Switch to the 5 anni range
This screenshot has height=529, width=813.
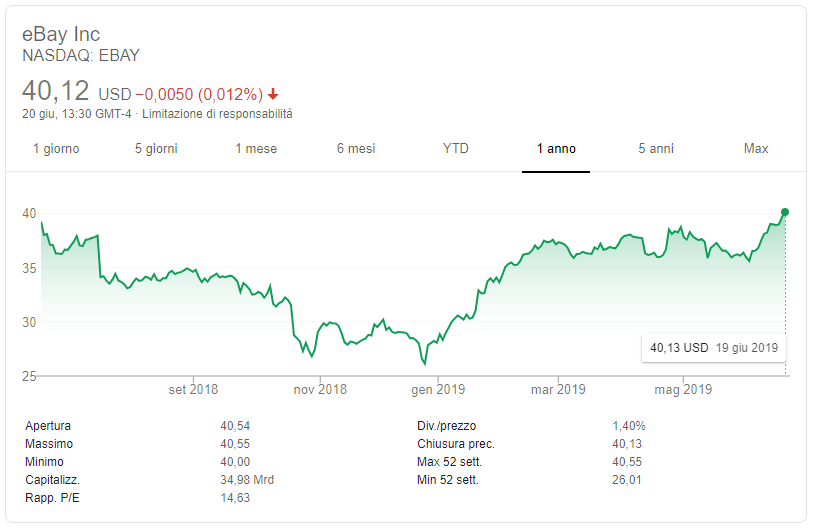coord(656,149)
